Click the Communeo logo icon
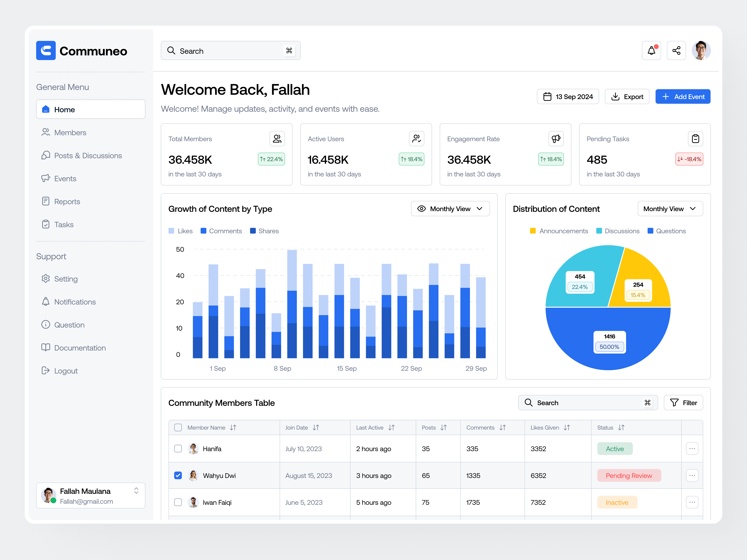The image size is (747, 560). point(46,51)
